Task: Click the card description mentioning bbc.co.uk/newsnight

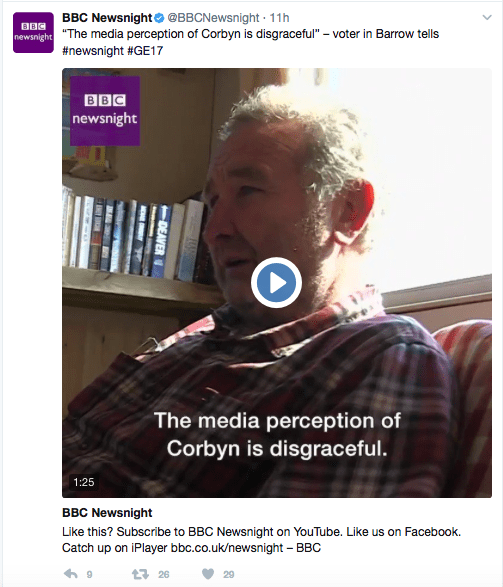Action: tap(261, 539)
